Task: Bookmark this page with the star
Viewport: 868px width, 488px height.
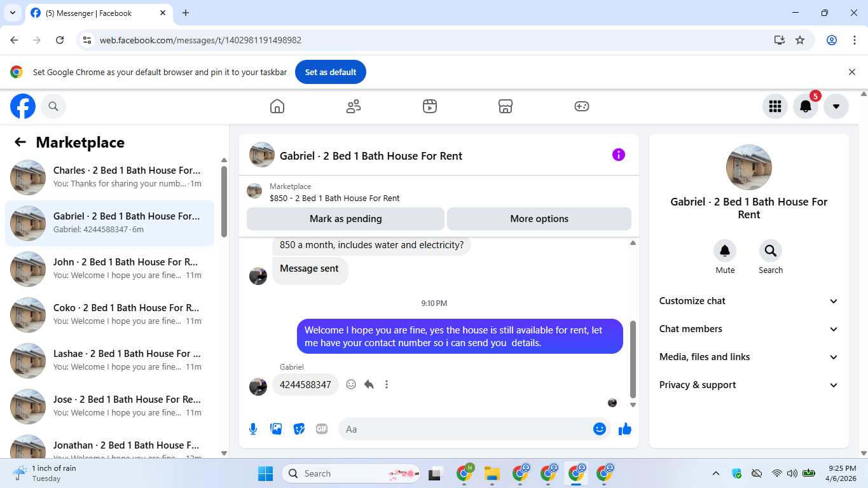Action: pos(800,40)
